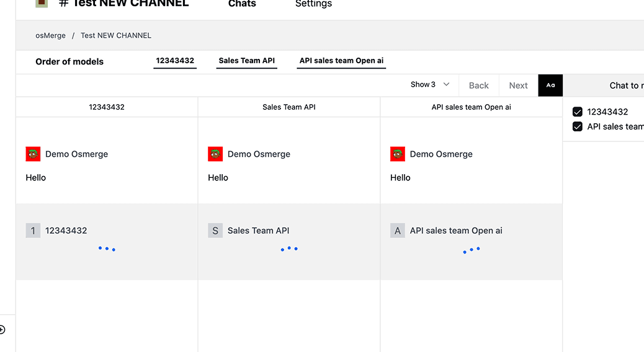Toggle the API sales team checkbox
Viewport: 644px width, 352px height.
pos(578,126)
